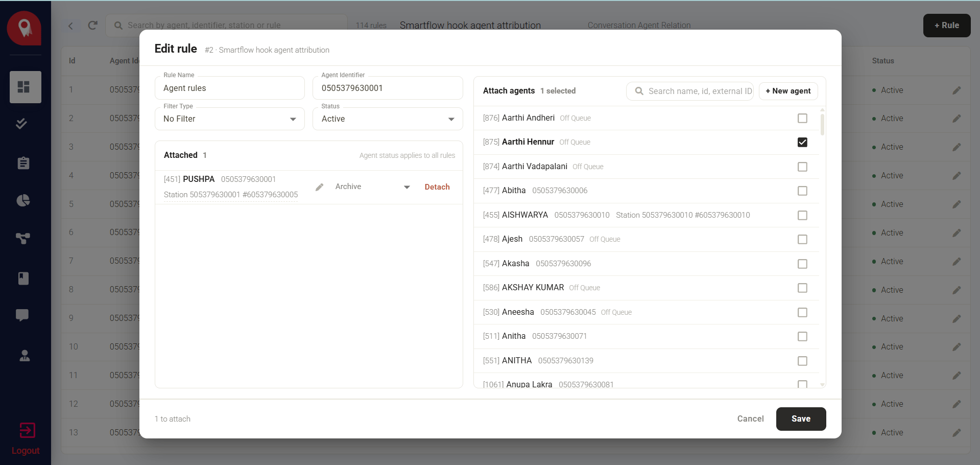
Task: Check the ANITHA 0505379630139 checkbox
Action: (x=802, y=361)
